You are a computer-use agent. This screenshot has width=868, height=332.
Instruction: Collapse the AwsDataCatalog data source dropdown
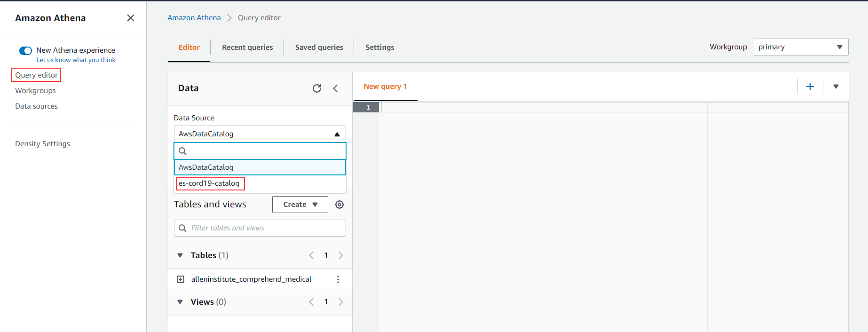tap(260, 134)
